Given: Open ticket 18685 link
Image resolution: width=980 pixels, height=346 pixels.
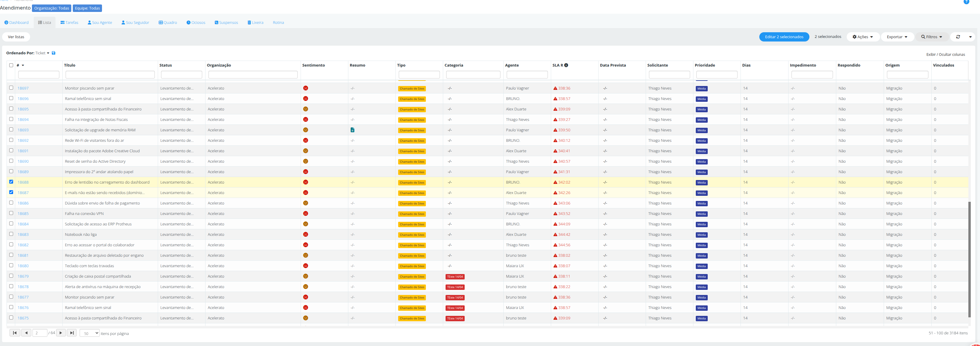Looking at the screenshot, I should click(23, 213).
